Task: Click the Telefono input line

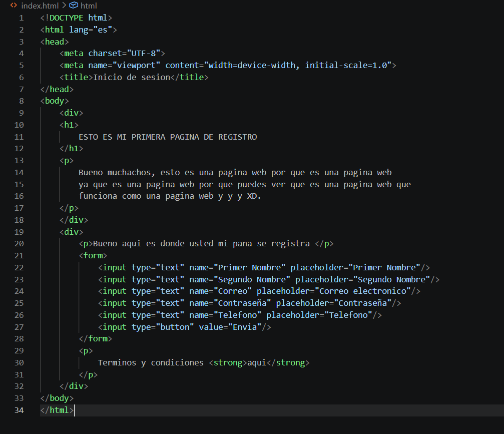Action: click(240, 315)
